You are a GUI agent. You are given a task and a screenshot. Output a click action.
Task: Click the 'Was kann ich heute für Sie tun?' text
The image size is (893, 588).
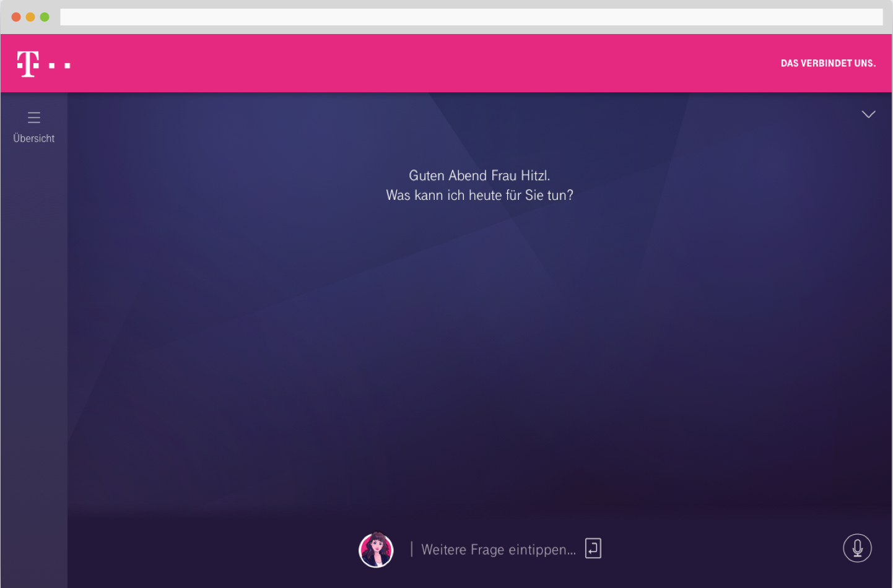click(x=479, y=196)
